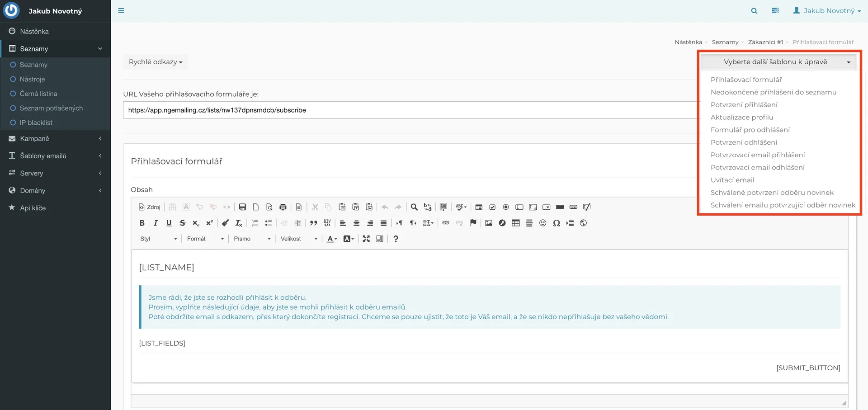Screen dimensions: 868x410
Task: Maximize the editor with the fullscreen icon
Action: (366, 239)
